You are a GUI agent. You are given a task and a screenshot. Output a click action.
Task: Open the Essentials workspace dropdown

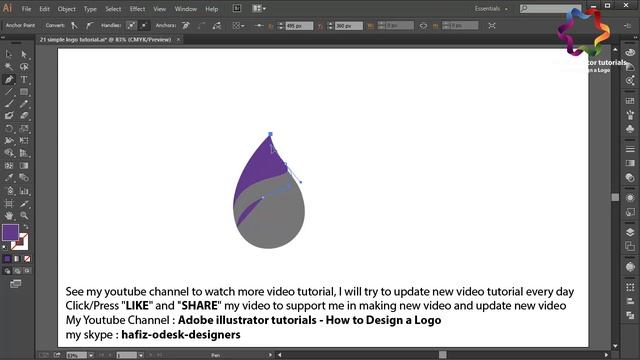(491, 9)
